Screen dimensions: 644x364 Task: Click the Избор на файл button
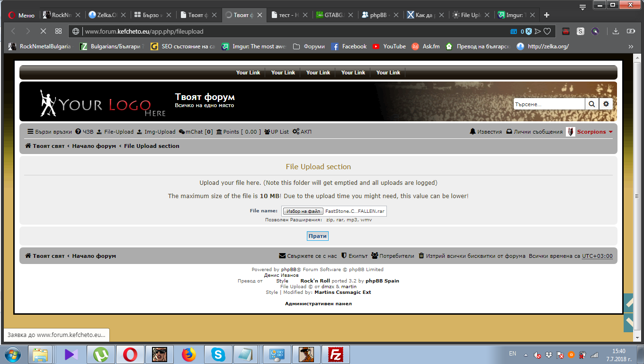tap(303, 211)
